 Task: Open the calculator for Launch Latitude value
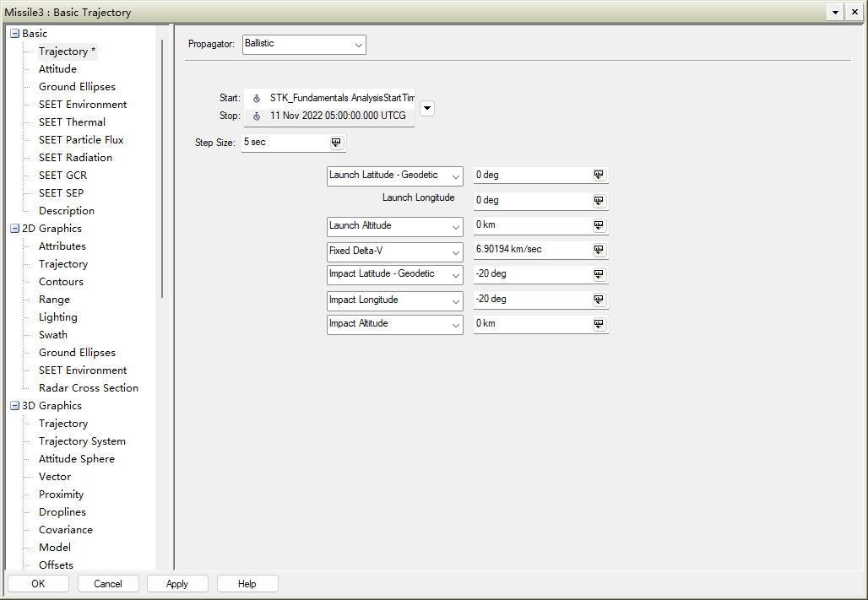[599, 175]
